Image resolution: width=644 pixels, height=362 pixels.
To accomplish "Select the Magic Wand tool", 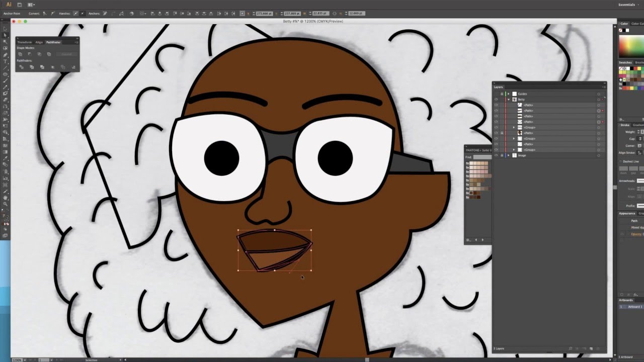I will 5,42.
